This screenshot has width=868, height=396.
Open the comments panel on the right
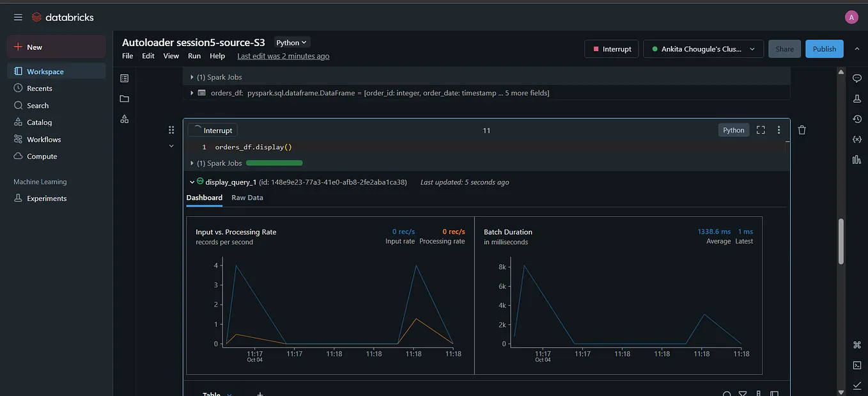coord(856,77)
